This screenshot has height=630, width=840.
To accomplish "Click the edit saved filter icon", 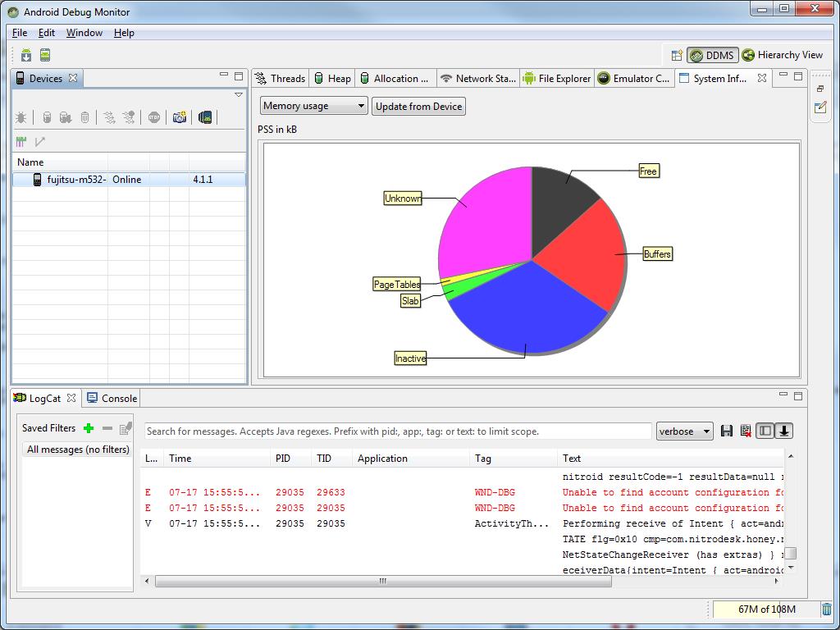I will pyautogui.click(x=126, y=428).
